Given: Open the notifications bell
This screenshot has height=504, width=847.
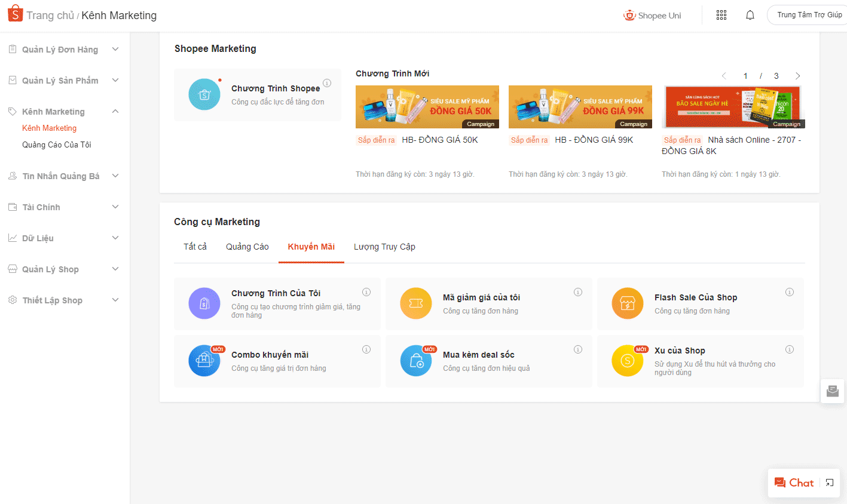Looking at the screenshot, I should tap(750, 15).
